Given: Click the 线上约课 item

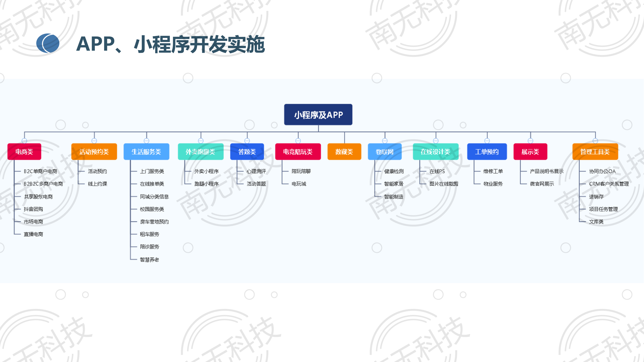Looking at the screenshot, I should coord(98,184).
